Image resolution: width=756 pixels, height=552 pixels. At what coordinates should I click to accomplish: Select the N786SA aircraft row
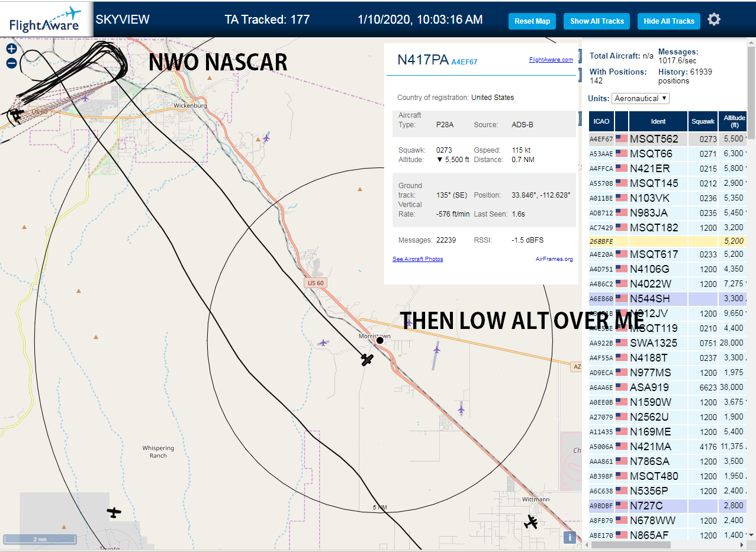668,461
